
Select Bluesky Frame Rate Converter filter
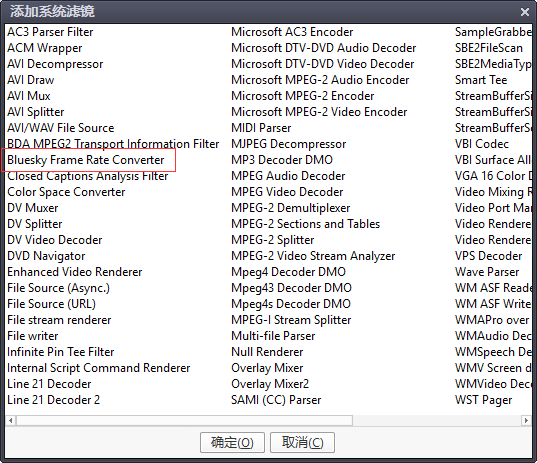point(86,160)
